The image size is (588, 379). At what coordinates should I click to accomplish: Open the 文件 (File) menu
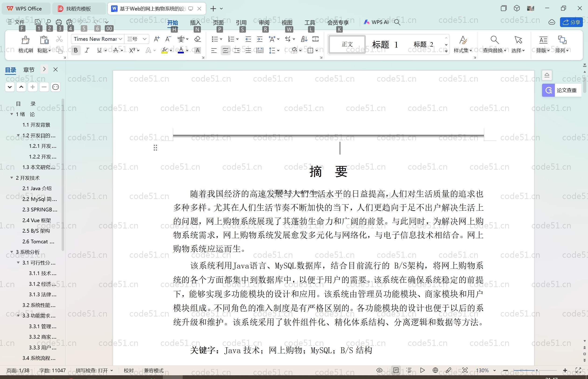pos(16,22)
